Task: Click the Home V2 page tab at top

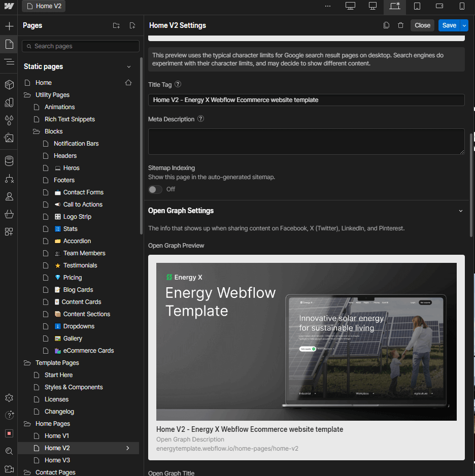Action: (x=44, y=6)
